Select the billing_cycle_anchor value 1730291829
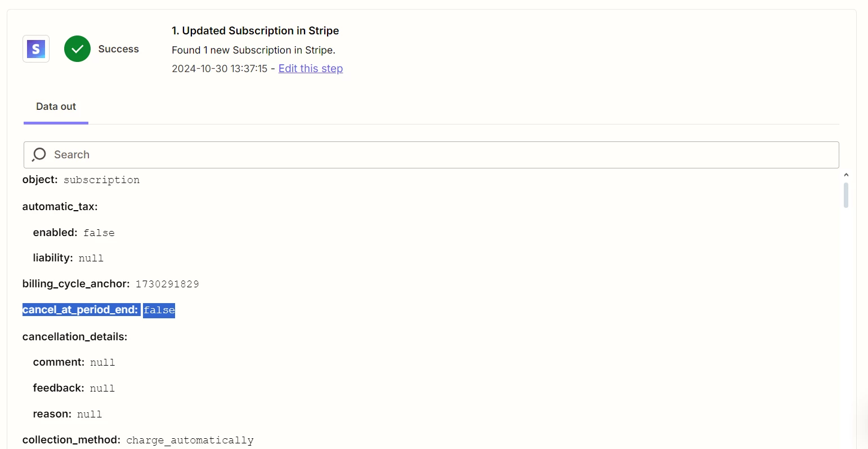Viewport: 868px width, 449px height. [x=167, y=284]
